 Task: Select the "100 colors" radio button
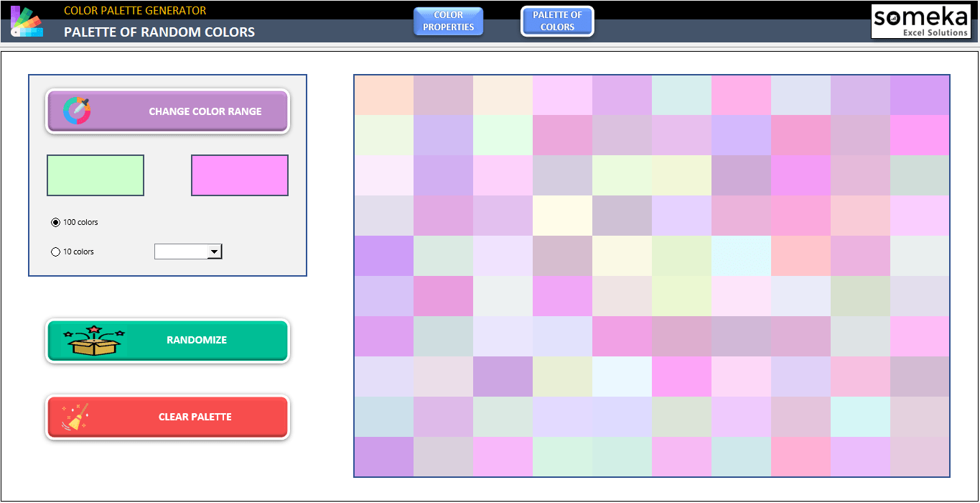55,222
